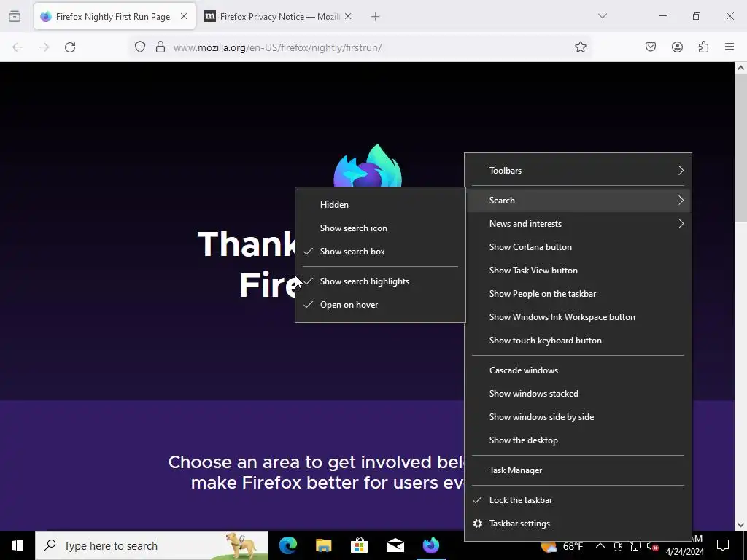Viewport: 747px width, 560px height.
Task: Toggle Show search highlights option
Action: [380, 281]
